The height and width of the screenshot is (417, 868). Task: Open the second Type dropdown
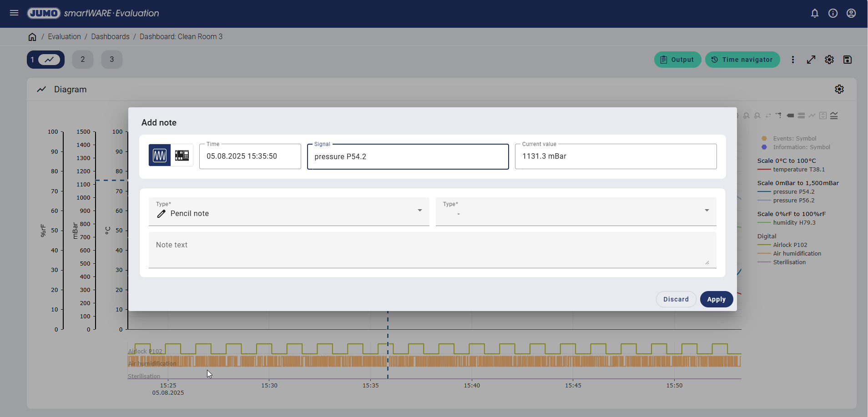point(575,211)
